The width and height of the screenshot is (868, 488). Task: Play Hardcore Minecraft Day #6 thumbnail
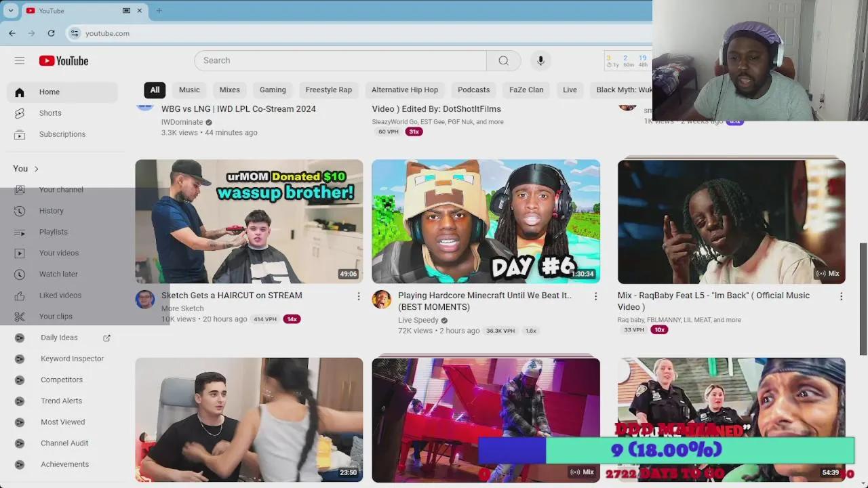click(x=486, y=222)
